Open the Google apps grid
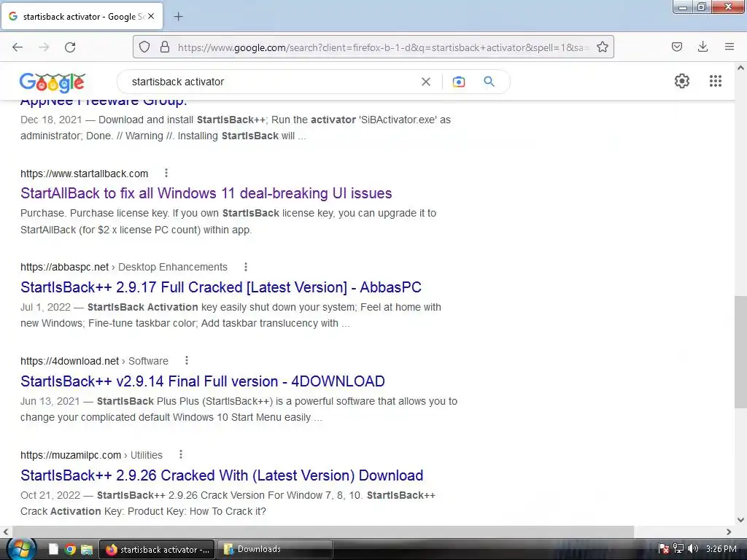Screen dimensions: 747x560 (x=715, y=81)
